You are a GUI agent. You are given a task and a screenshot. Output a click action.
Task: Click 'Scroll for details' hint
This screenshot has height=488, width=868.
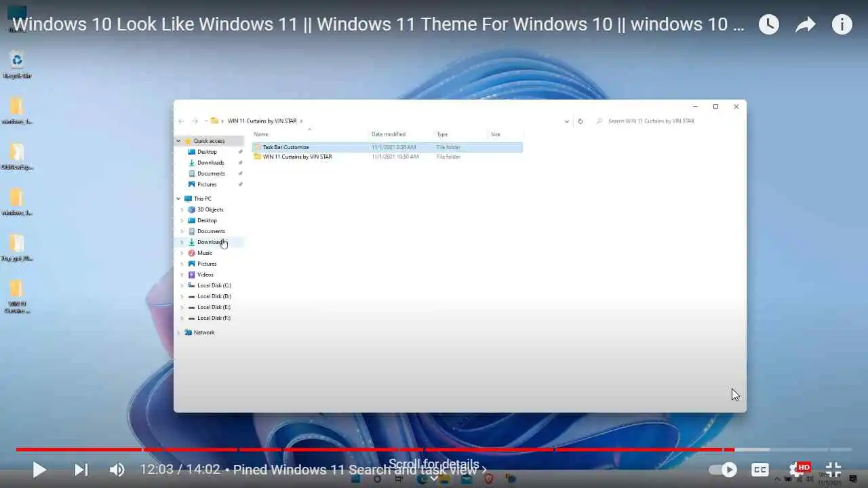(434, 465)
